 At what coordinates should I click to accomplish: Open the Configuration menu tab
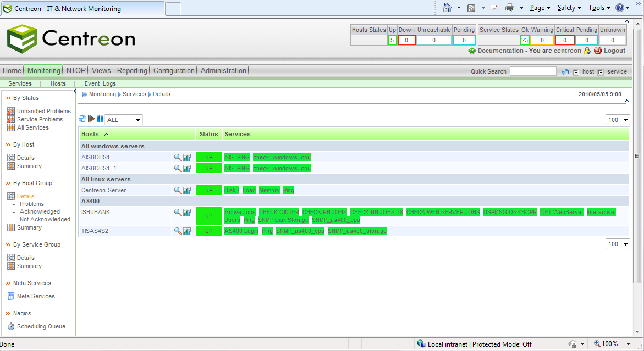[174, 70]
